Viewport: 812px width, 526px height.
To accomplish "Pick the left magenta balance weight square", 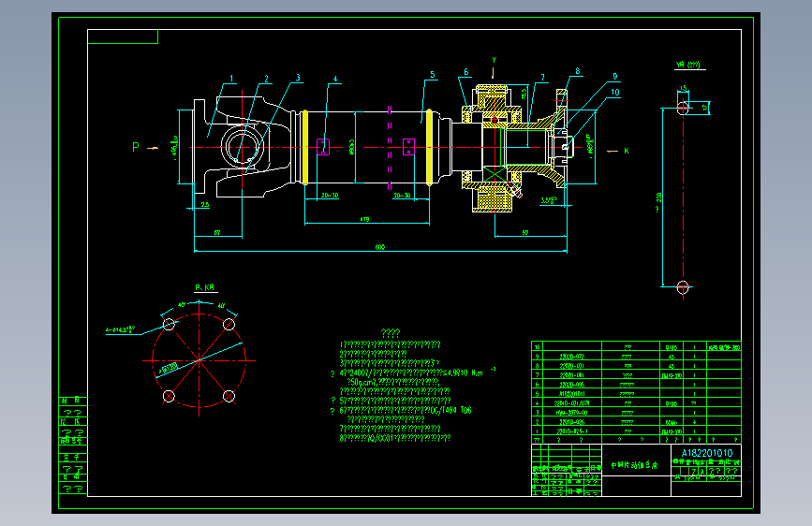I will coord(322,147).
